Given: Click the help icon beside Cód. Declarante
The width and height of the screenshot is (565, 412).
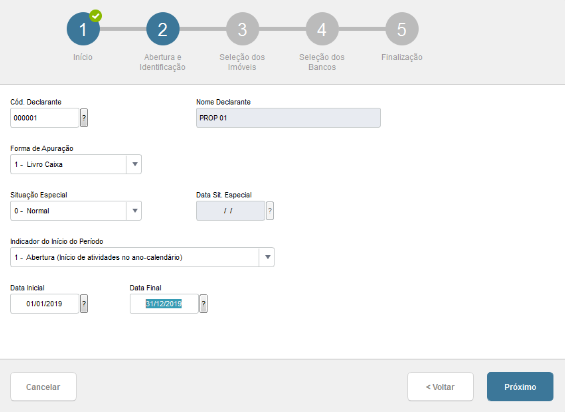Looking at the screenshot, I should tap(84, 118).
